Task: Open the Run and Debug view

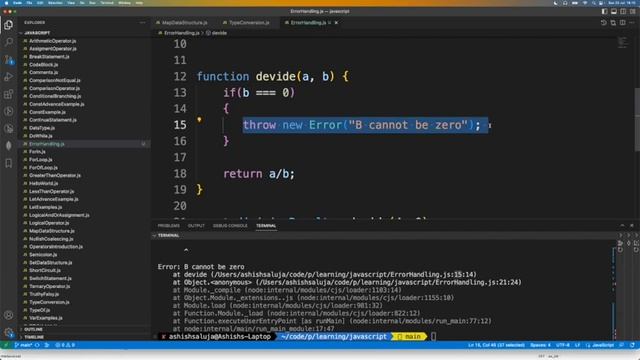Action: [9, 77]
